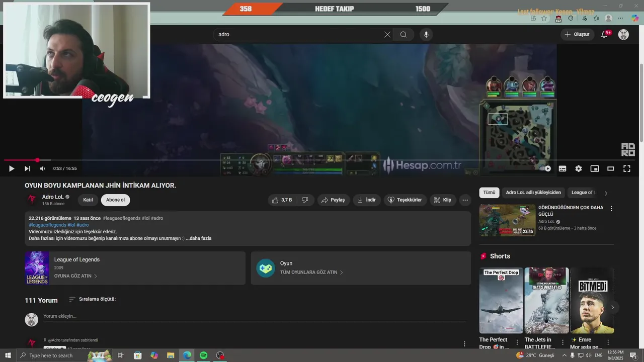Toggle subtitles/closed captions in player
Screen dimensions: 644x362
562,168
